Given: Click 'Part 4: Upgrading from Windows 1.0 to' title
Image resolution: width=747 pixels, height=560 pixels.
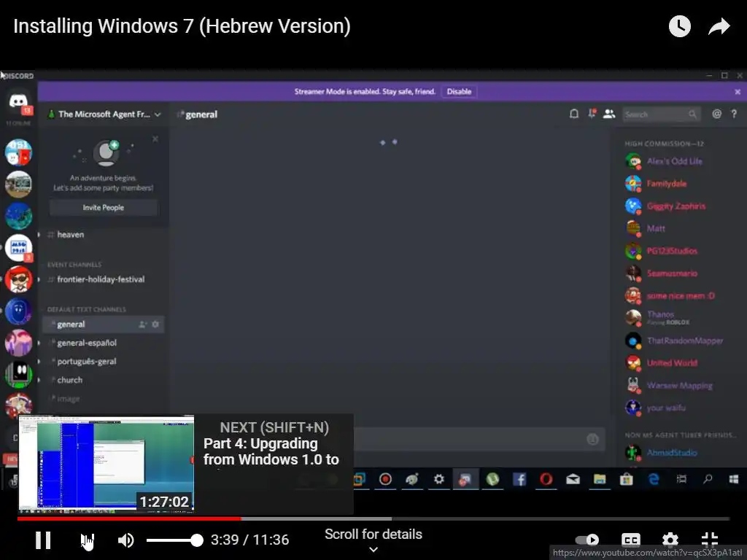Looking at the screenshot, I should click(x=271, y=451).
